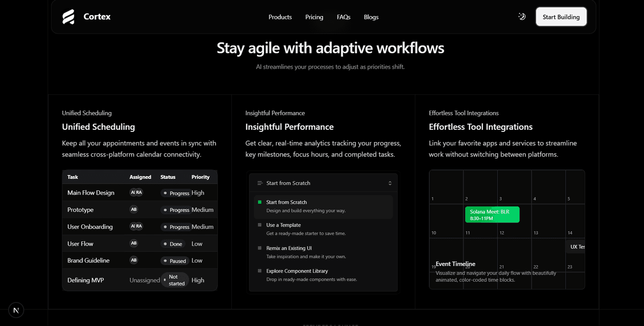Click the User Flow task name
Image resolution: width=644 pixels, height=326 pixels.
pos(80,243)
